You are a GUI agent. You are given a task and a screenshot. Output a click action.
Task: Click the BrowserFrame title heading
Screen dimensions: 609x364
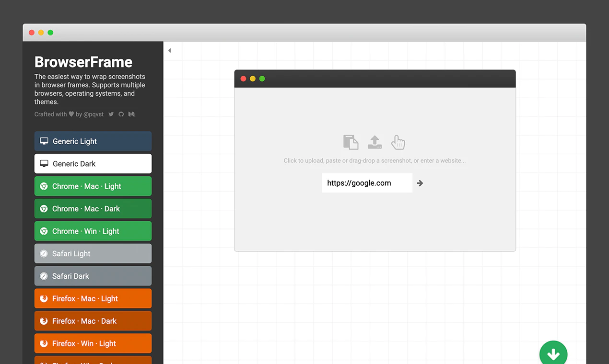click(x=83, y=62)
